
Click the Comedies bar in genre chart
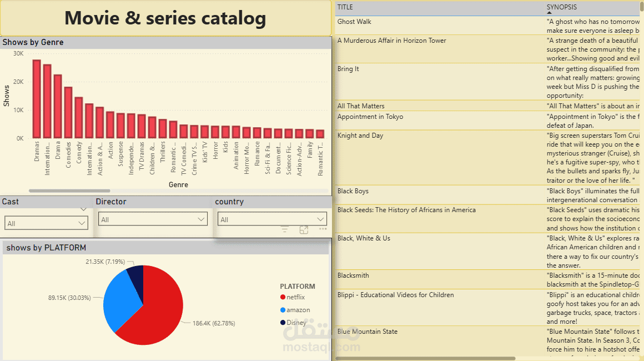68,113
